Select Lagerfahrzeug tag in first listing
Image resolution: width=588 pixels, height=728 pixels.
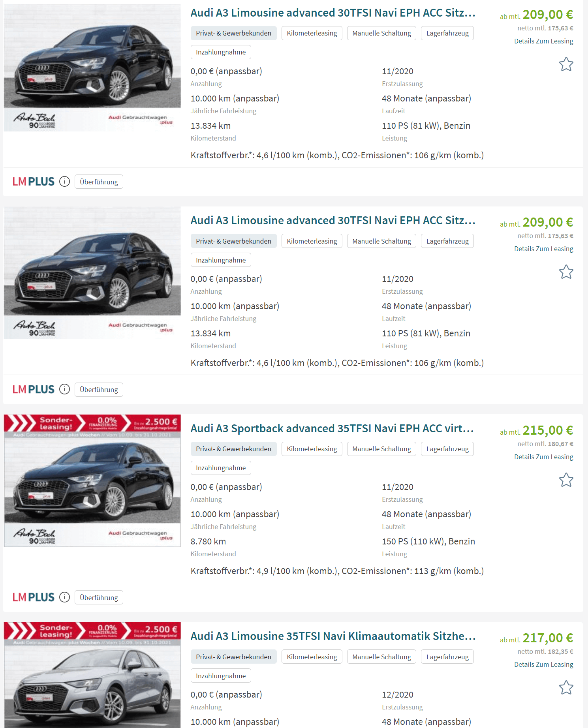tap(447, 33)
